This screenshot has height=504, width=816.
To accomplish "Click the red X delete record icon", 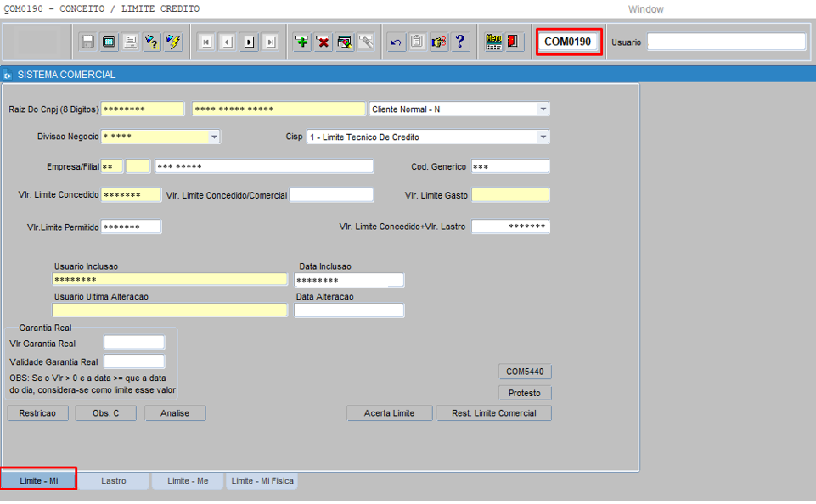I will (324, 42).
